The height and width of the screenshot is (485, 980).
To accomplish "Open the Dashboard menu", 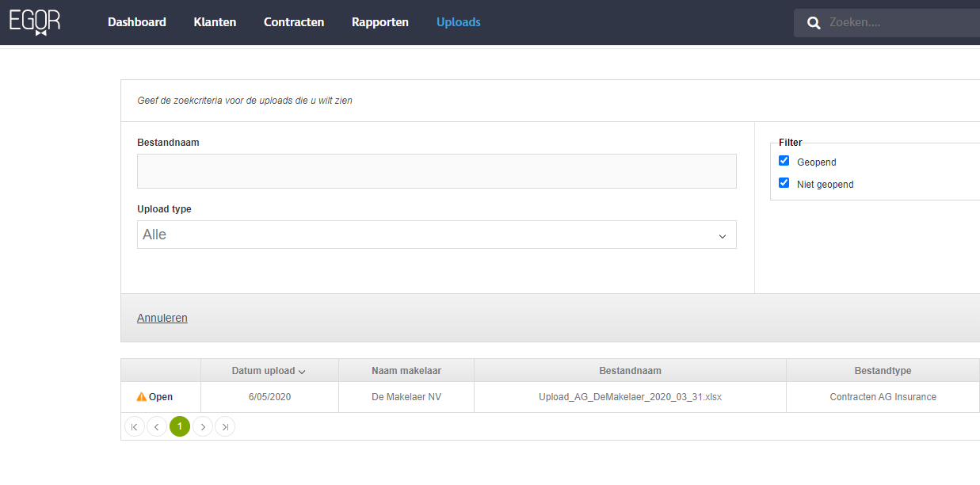I will tap(137, 22).
